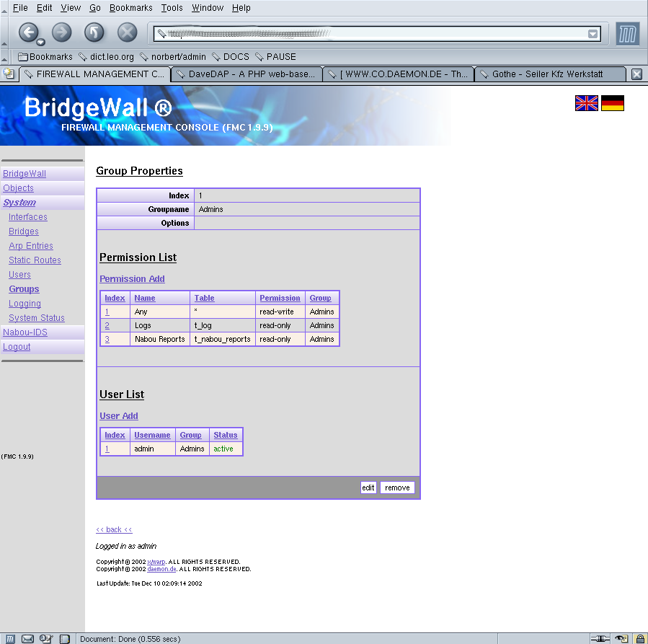Open Mail from the status bar envelope icon
The image size is (648, 644).
coord(27,639)
